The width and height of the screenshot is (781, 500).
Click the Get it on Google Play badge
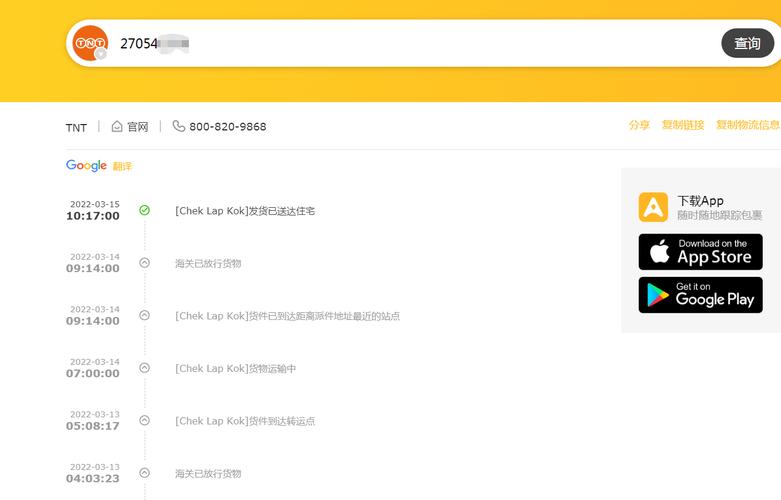[700, 295]
